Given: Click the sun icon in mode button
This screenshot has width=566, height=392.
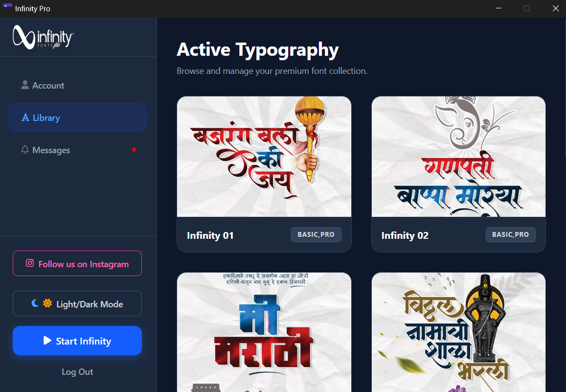Looking at the screenshot, I should pyautogui.click(x=47, y=303).
